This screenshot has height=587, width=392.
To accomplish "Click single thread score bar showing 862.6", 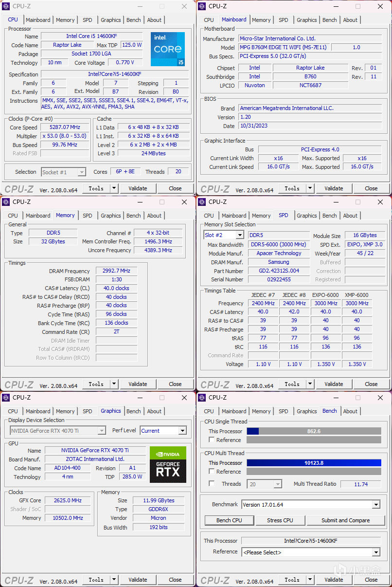I will (314, 431).
